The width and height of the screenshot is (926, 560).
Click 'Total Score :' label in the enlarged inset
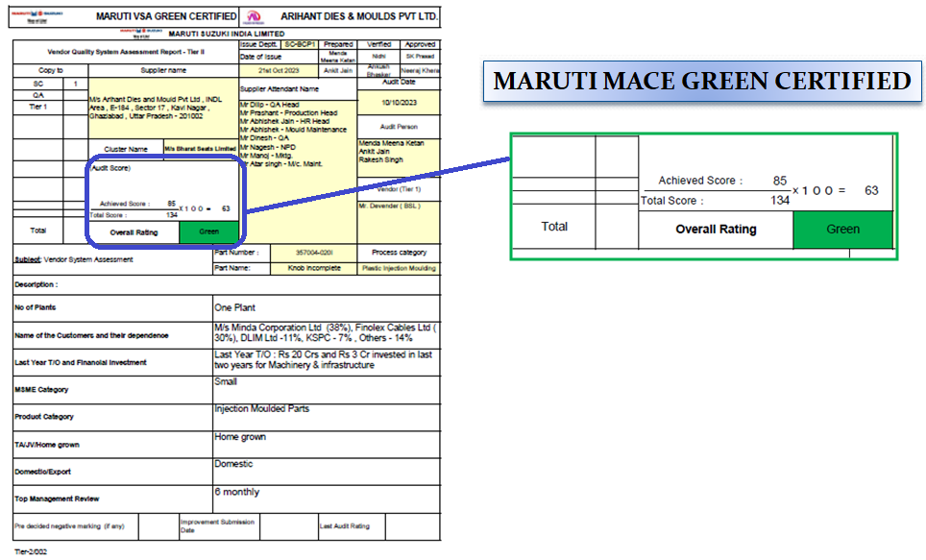pyautogui.click(x=672, y=201)
